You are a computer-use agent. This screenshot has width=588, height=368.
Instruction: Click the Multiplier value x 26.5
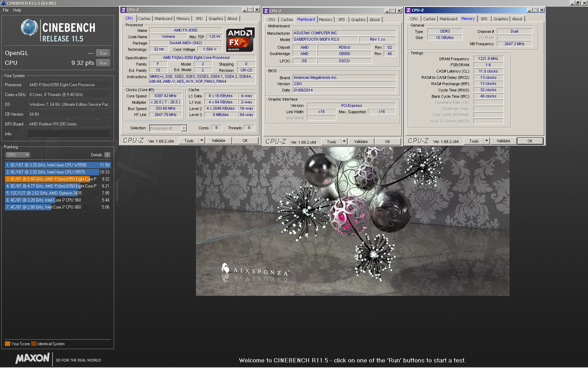click(x=166, y=102)
